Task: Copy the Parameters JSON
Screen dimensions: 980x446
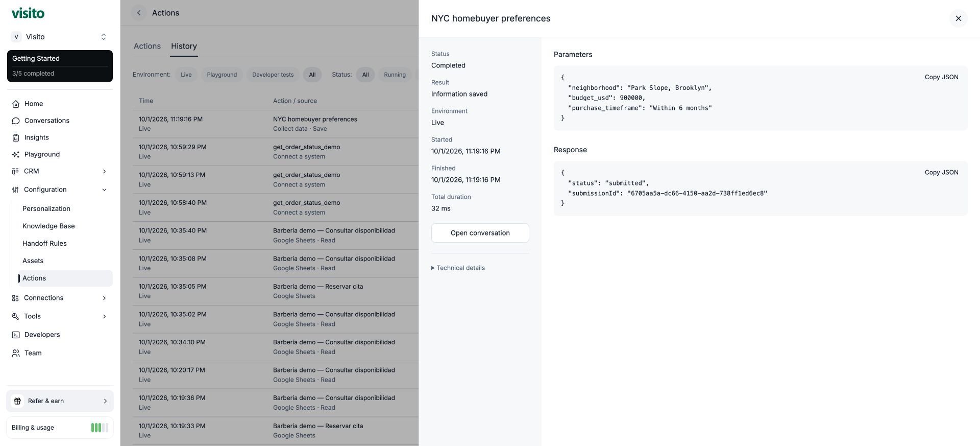Action: click(x=941, y=77)
